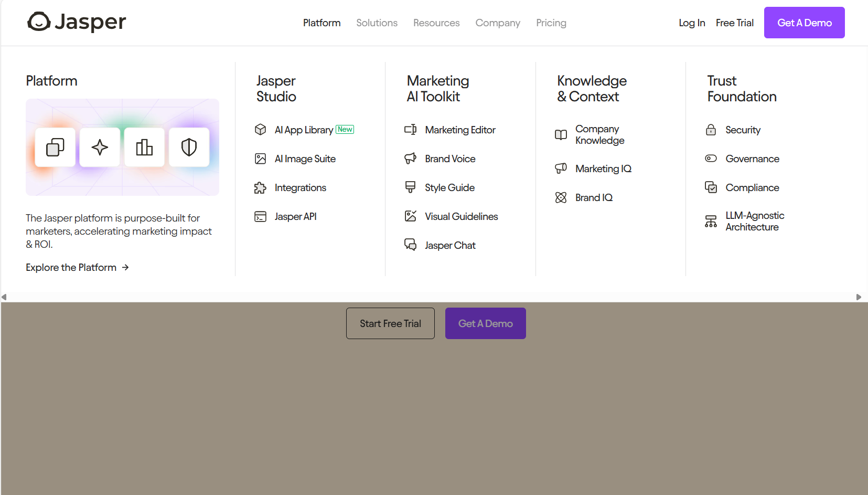Open the Marketing Editor link
This screenshot has width=868, height=495.
[460, 130]
